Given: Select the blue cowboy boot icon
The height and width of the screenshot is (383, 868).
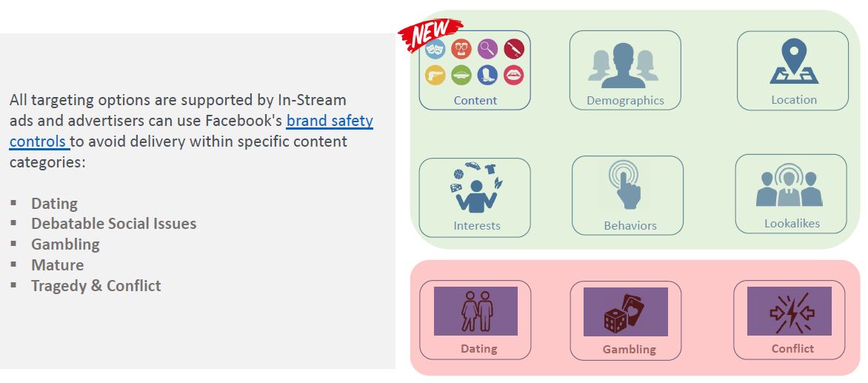Looking at the screenshot, I should (x=487, y=75).
